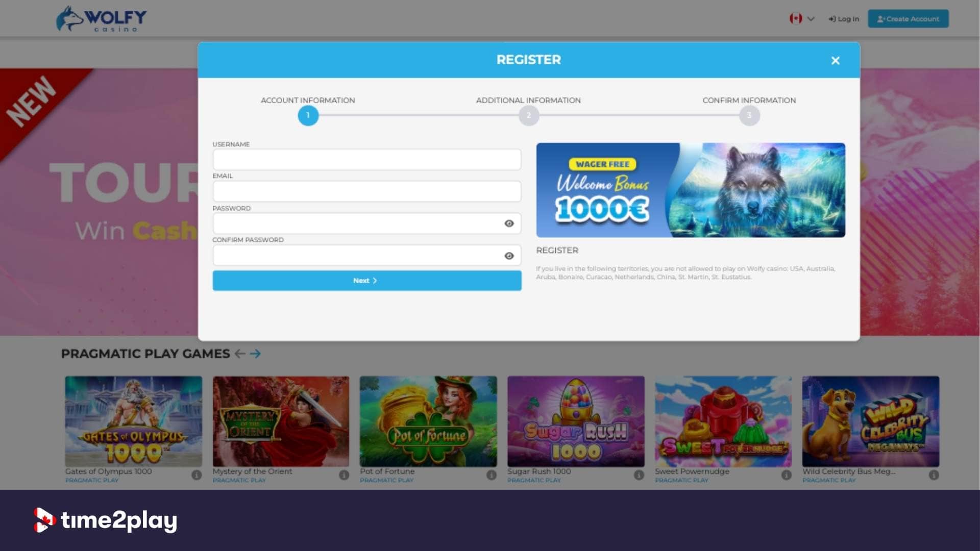Click the time2play logo
Image resolution: width=980 pixels, height=551 pixels.
tap(105, 520)
